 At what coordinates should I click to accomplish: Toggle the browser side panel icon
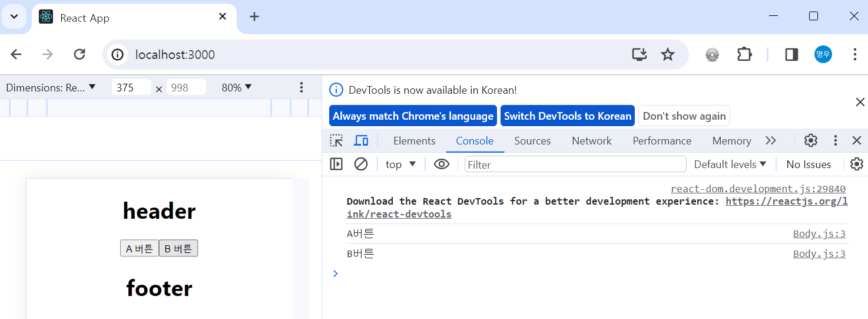click(x=791, y=55)
